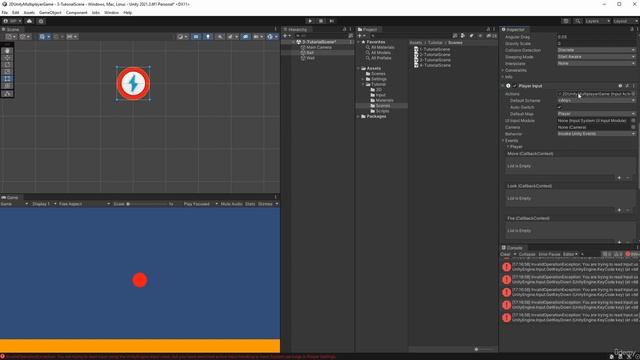Open the Undo History icon
This screenshot has width=640, height=360.
(566, 21)
